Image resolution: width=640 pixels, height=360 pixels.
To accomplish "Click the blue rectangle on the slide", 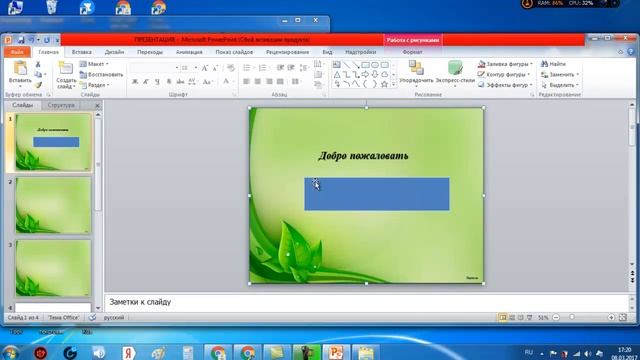I will [x=377, y=194].
